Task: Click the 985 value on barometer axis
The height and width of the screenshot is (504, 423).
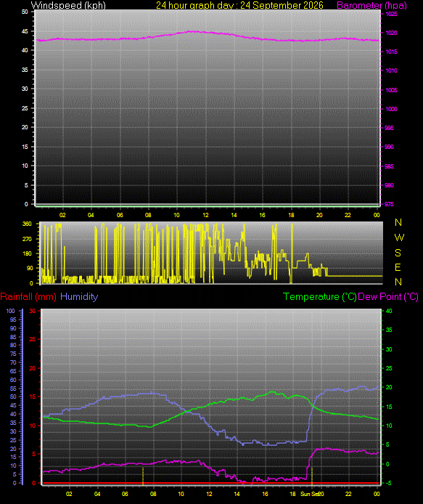Action: click(389, 166)
